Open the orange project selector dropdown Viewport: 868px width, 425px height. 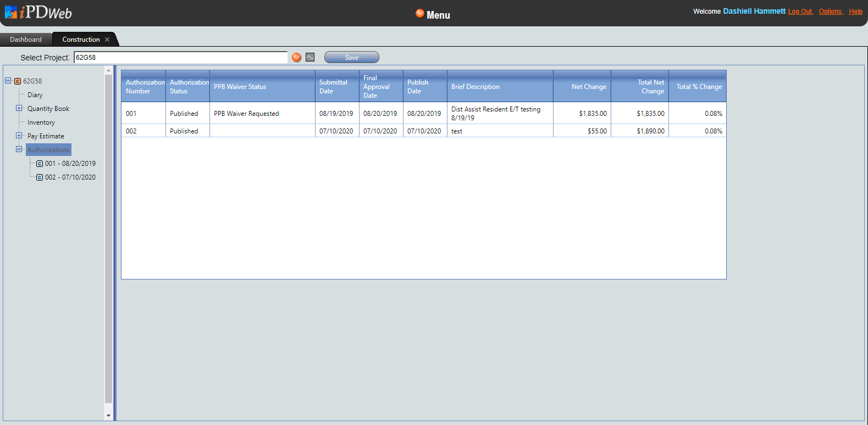pos(297,58)
